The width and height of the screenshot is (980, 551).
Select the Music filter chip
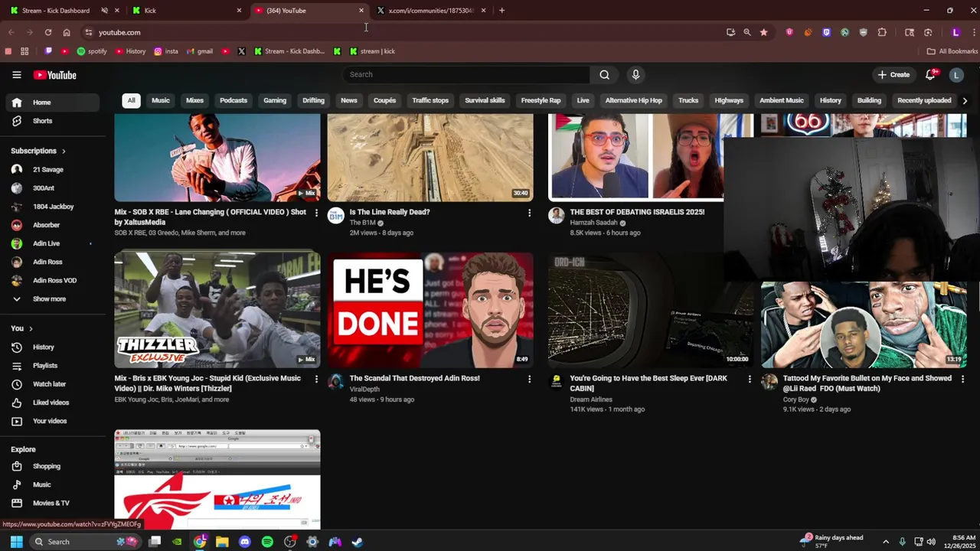pyautogui.click(x=161, y=100)
